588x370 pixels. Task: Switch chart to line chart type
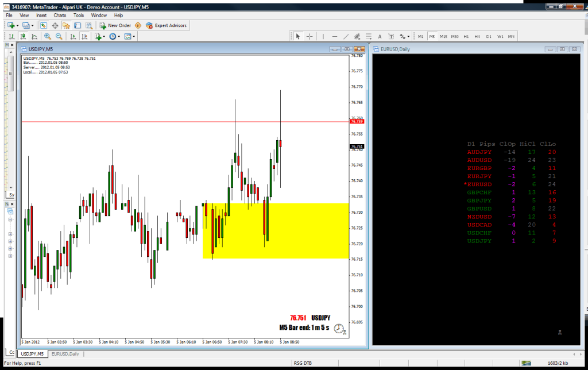tap(34, 36)
